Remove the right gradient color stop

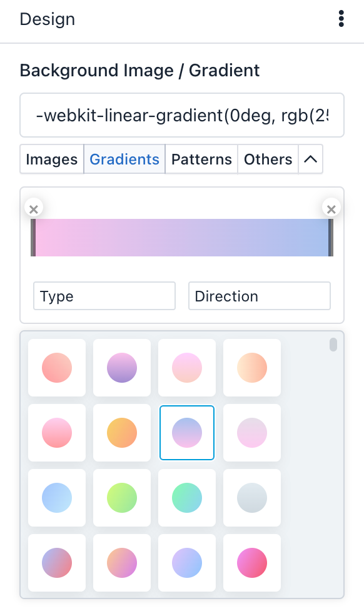[x=331, y=208]
